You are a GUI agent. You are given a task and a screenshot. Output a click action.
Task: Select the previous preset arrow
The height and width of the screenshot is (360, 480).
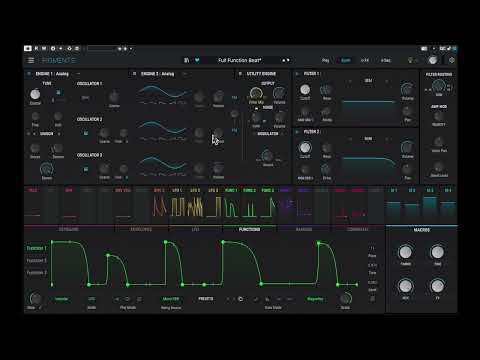284,60
